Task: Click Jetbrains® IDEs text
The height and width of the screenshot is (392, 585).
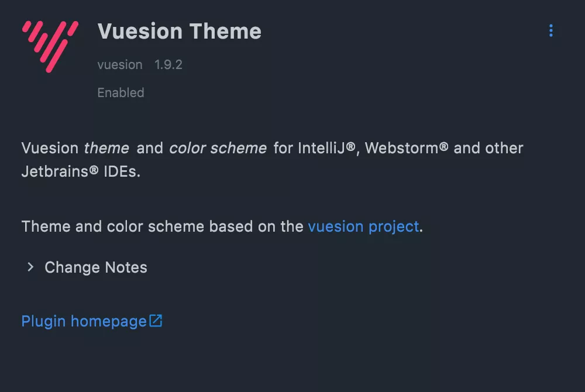Action: [x=81, y=173]
